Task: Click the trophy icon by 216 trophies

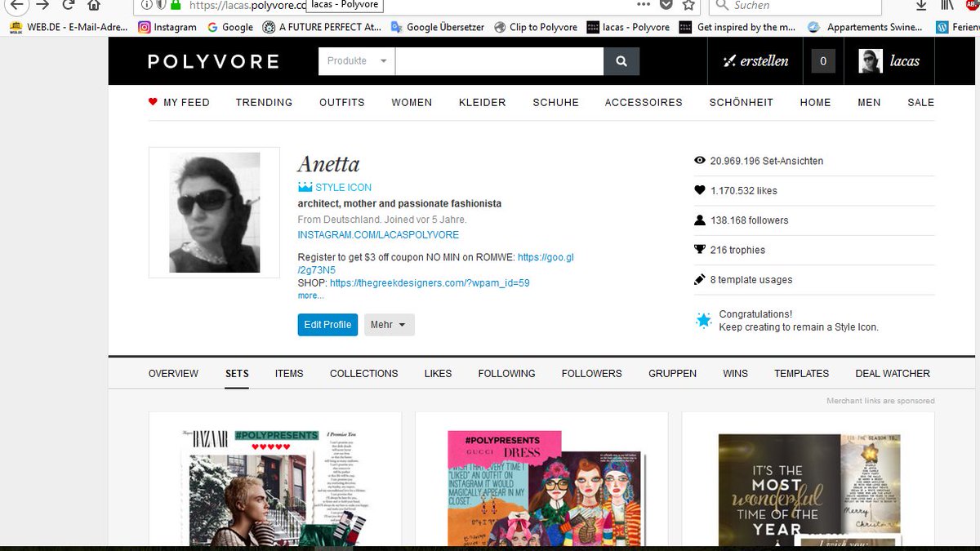Action: (x=699, y=250)
